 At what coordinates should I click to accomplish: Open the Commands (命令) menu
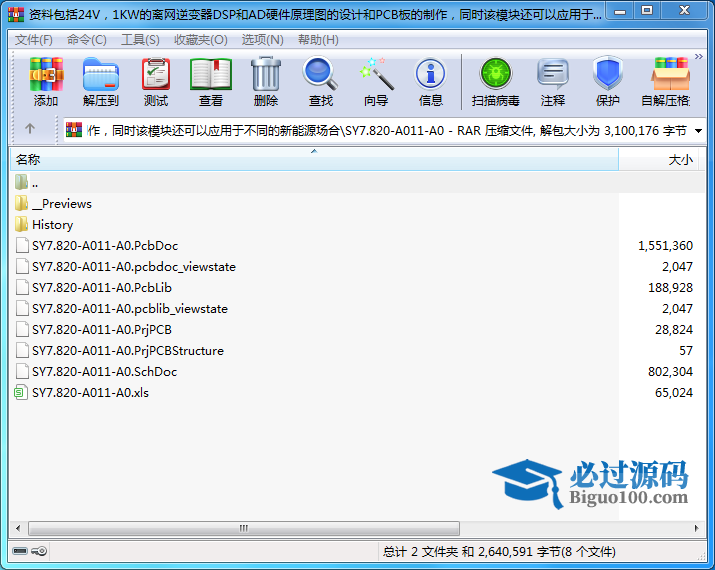point(87,40)
